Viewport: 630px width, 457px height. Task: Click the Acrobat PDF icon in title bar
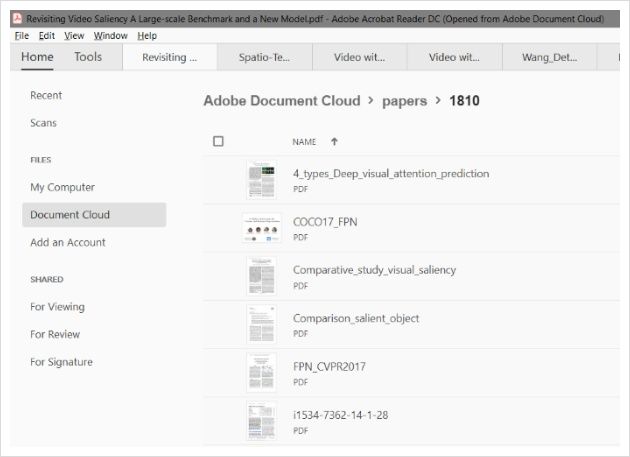(x=17, y=18)
